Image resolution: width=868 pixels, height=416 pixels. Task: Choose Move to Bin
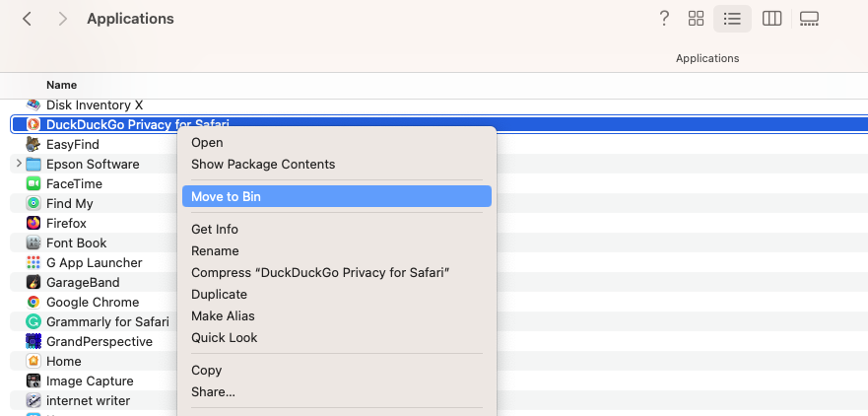pos(337,196)
